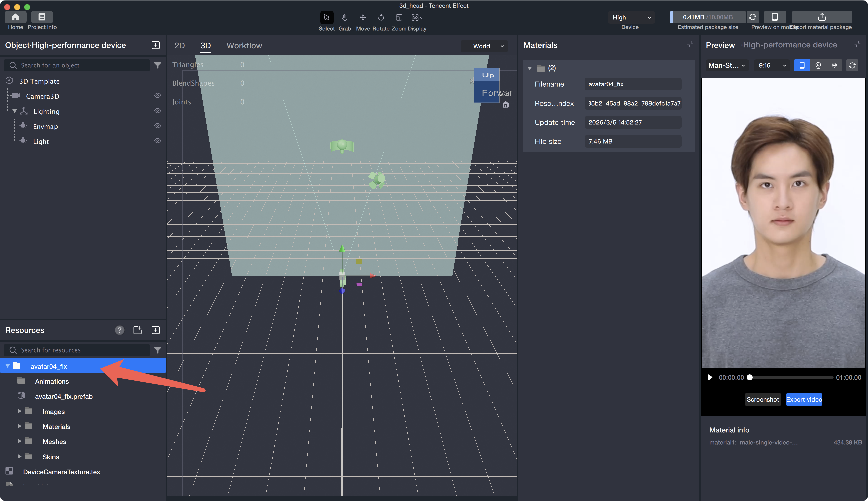Open the World coordinate dropdown
The width and height of the screenshot is (868, 501).
tap(484, 46)
